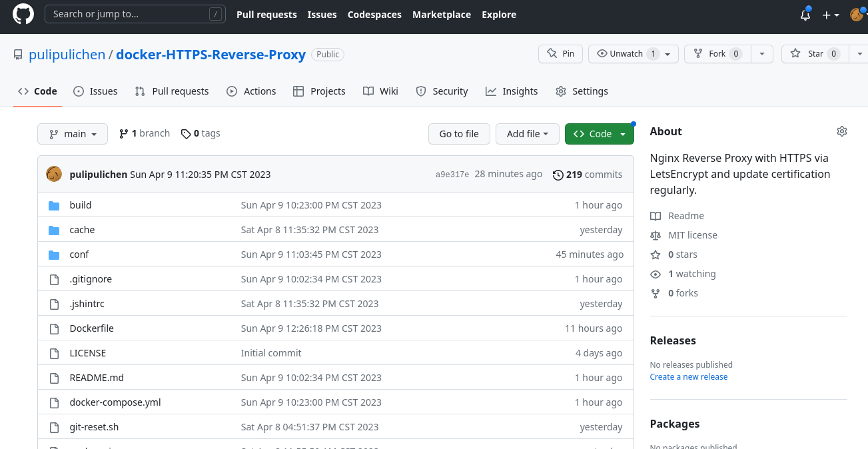Expand the Fork options arrow
The width and height of the screenshot is (868, 449).
762,54
